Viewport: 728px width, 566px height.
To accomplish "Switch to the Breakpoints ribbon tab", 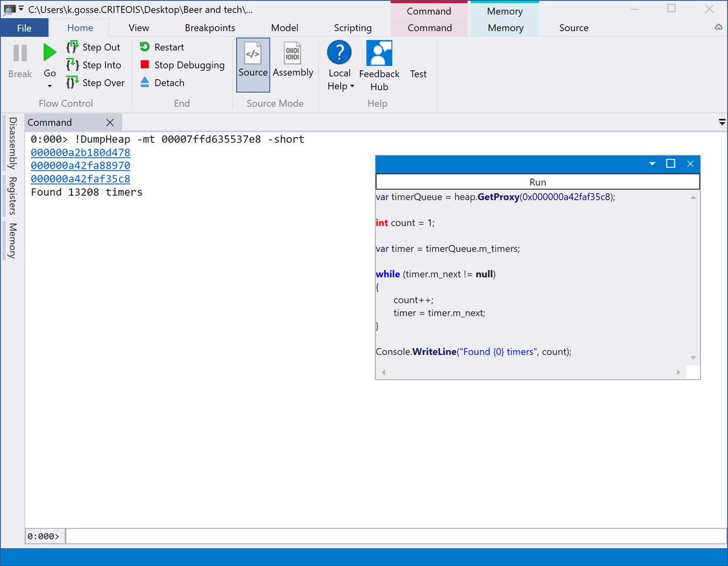I will 210,28.
